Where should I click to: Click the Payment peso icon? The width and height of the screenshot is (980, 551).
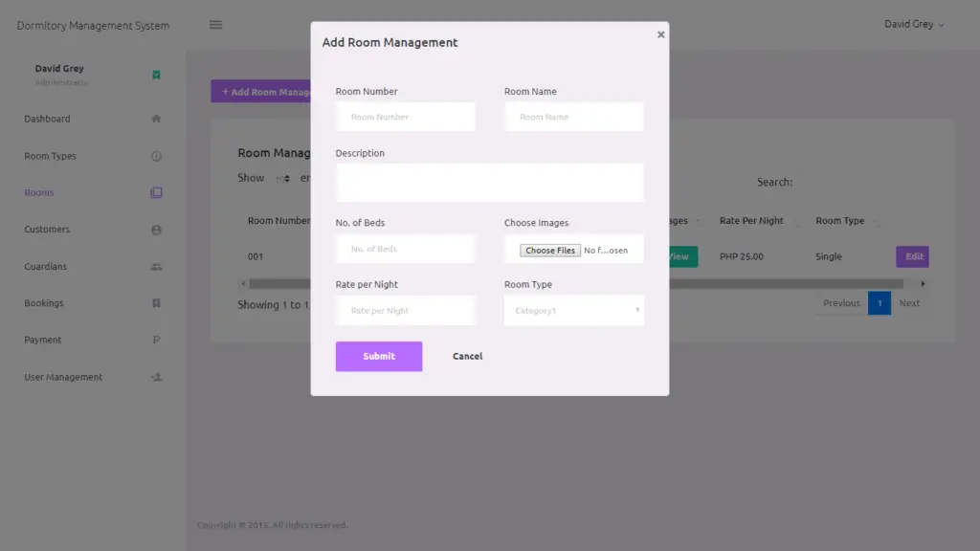coord(156,340)
